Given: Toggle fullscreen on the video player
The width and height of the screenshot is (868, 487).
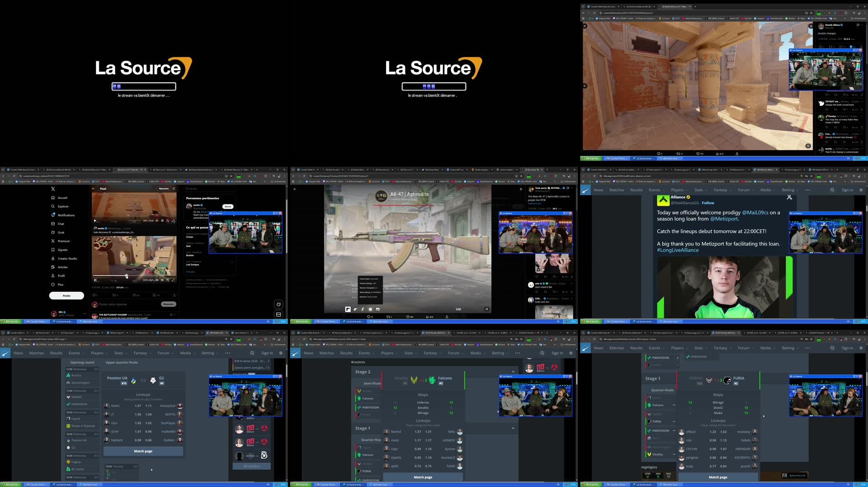Looking at the screenshot, I should (174, 281).
